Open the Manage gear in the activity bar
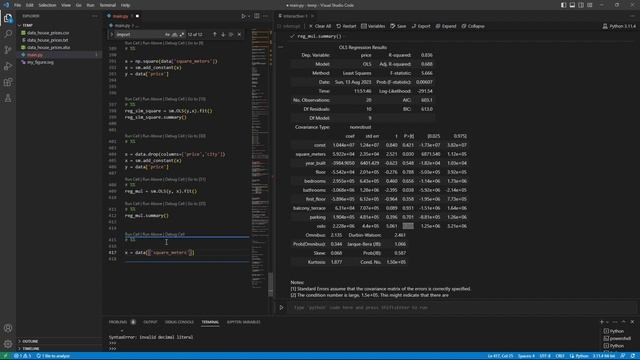Image resolution: width=640 pixels, height=360 pixels. (8, 344)
